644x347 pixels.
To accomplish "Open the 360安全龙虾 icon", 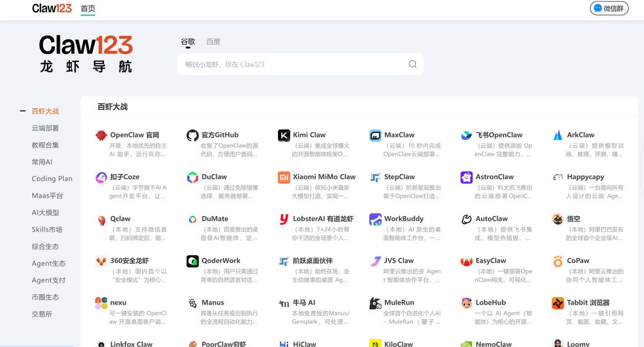I will click(101, 261).
